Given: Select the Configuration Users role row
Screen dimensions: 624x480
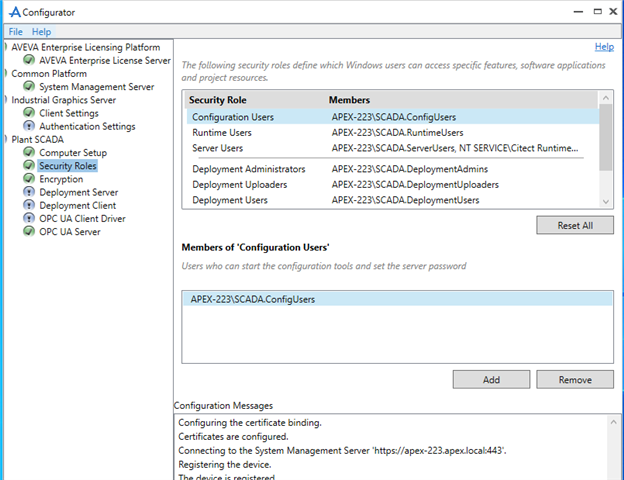Looking at the screenshot, I should click(x=392, y=117).
